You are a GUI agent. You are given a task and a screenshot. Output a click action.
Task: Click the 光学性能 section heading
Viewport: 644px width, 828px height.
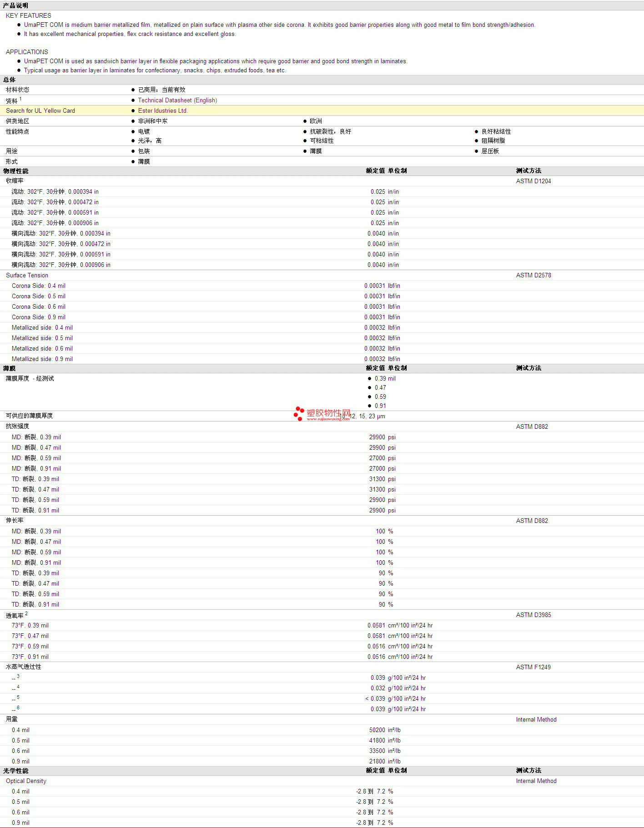click(x=15, y=771)
